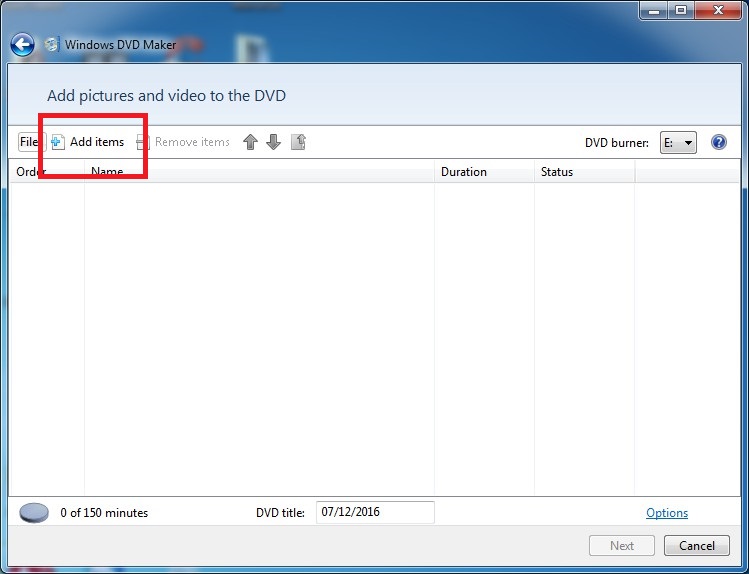Screen dimensions: 749x574
Task: Open the DVD burner drive dropdown
Action: (678, 142)
